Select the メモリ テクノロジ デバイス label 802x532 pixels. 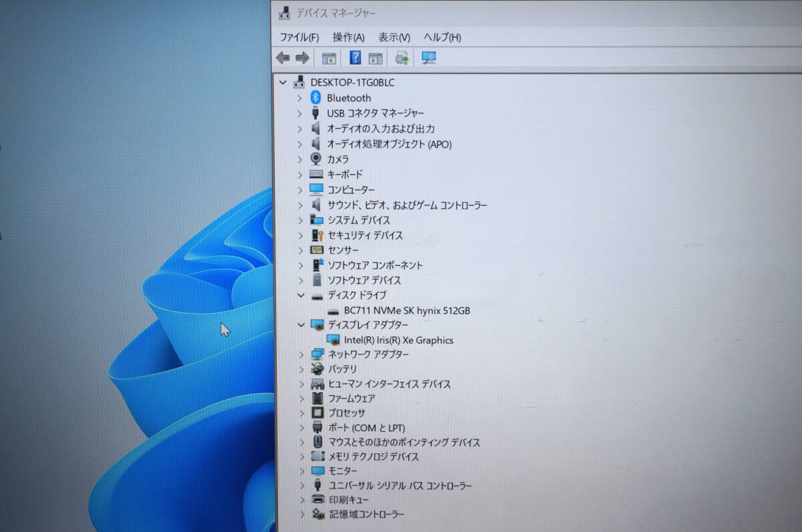(x=374, y=457)
